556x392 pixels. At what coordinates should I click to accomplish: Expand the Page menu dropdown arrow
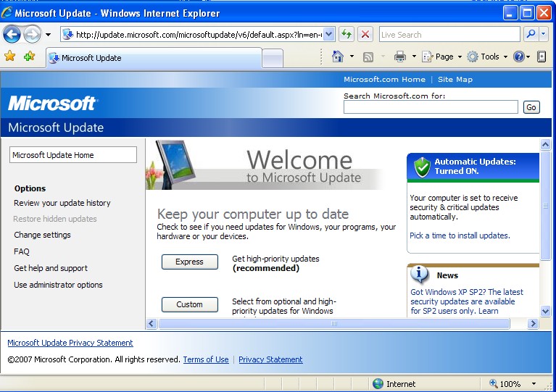coord(460,57)
